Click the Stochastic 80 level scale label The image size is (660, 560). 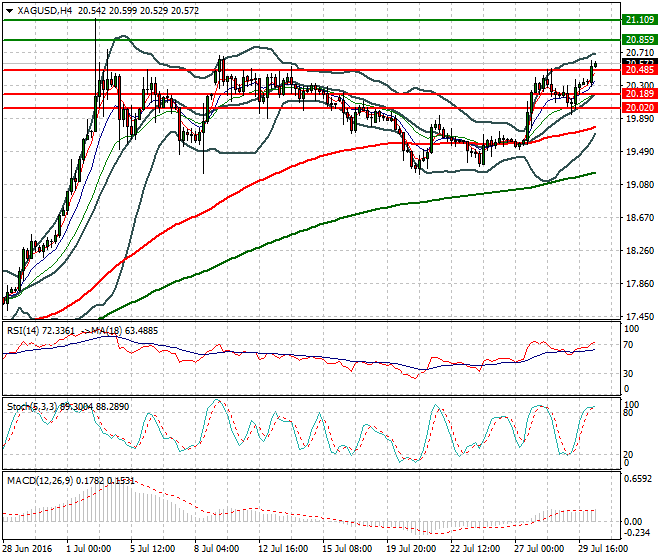point(628,413)
